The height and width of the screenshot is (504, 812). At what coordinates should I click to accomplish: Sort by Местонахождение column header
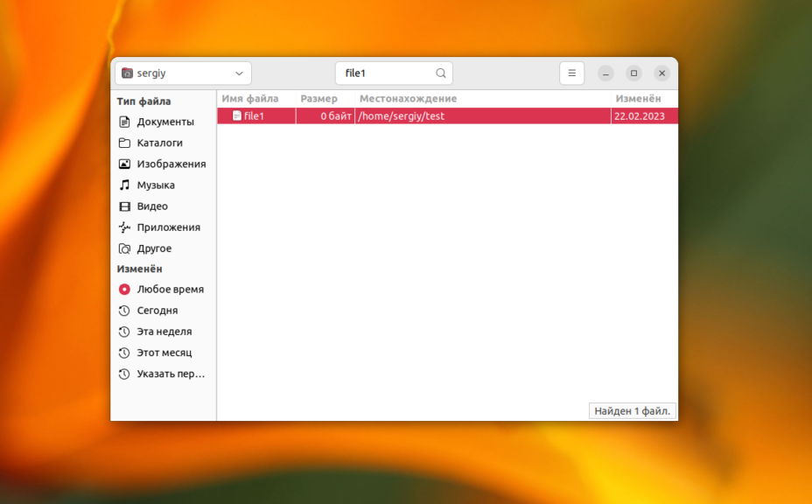[x=408, y=99]
